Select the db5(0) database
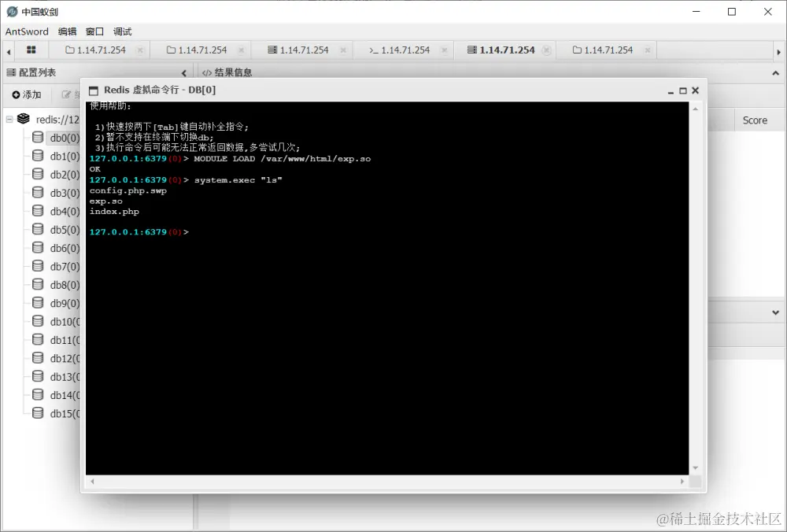 65,230
